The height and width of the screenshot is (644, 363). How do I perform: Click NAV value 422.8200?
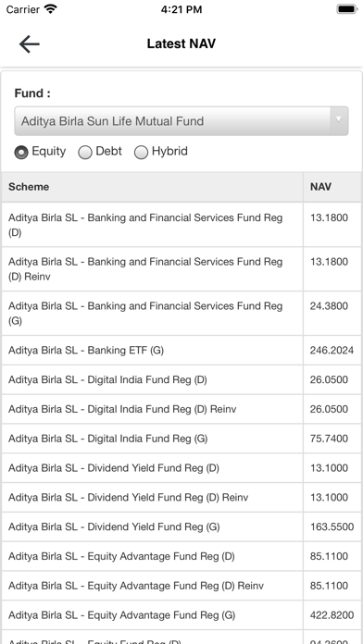coord(332,615)
